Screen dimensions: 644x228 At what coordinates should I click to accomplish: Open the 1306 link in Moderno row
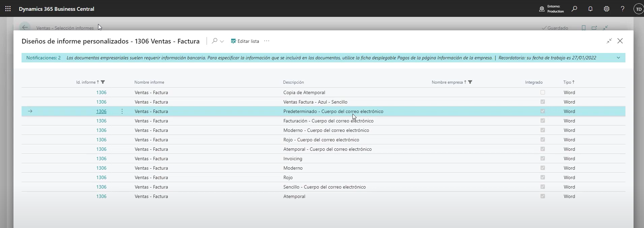[x=101, y=168]
